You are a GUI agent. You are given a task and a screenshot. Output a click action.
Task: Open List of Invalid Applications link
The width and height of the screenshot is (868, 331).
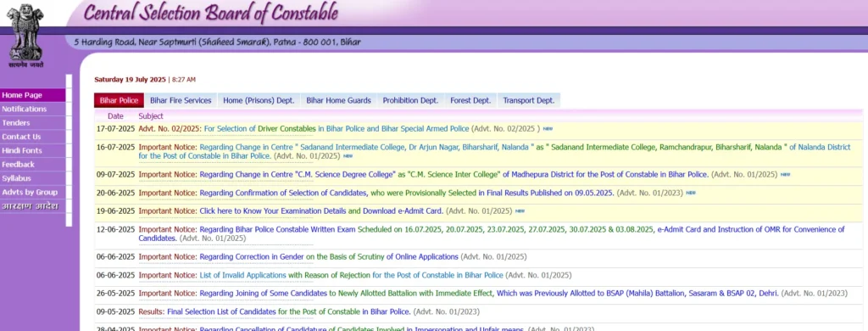click(x=352, y=275)
